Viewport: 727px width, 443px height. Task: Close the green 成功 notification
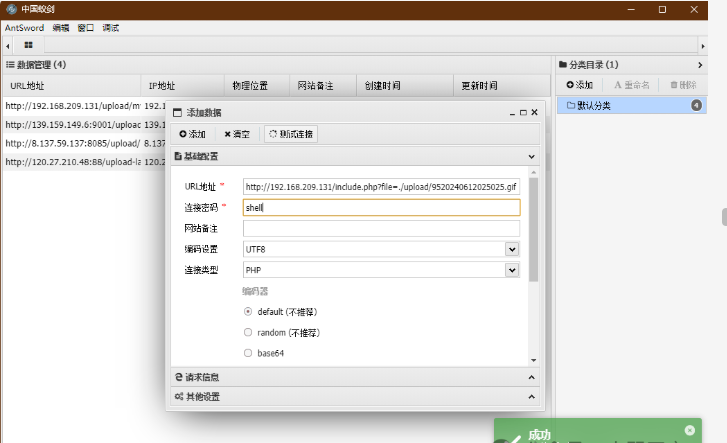coord(690,430)
